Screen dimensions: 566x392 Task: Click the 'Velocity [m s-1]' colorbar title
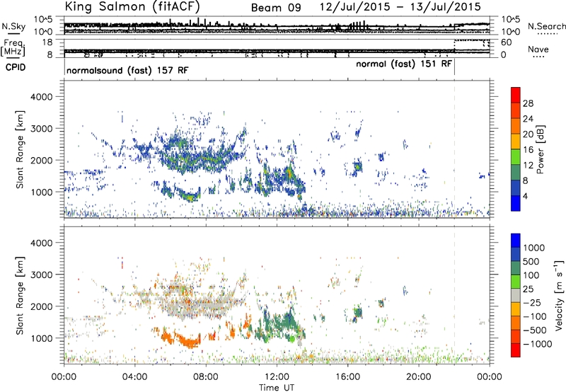[559, 296]
